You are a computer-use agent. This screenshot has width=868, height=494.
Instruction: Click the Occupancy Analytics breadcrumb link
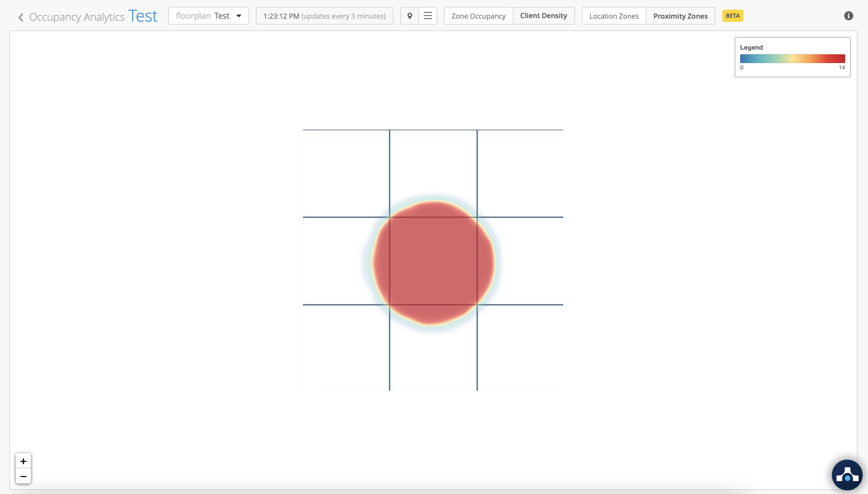pos(77,17)
